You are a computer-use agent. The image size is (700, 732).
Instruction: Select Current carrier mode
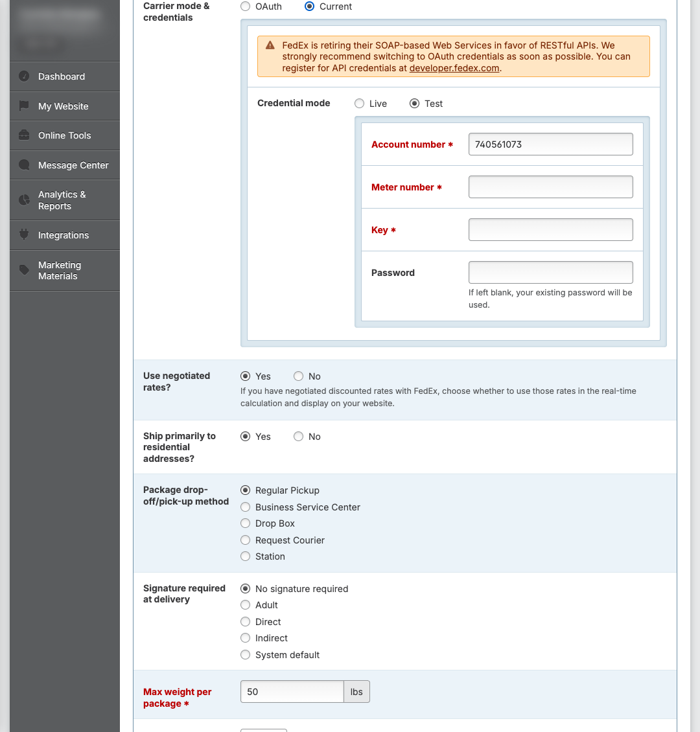point(309,6)
